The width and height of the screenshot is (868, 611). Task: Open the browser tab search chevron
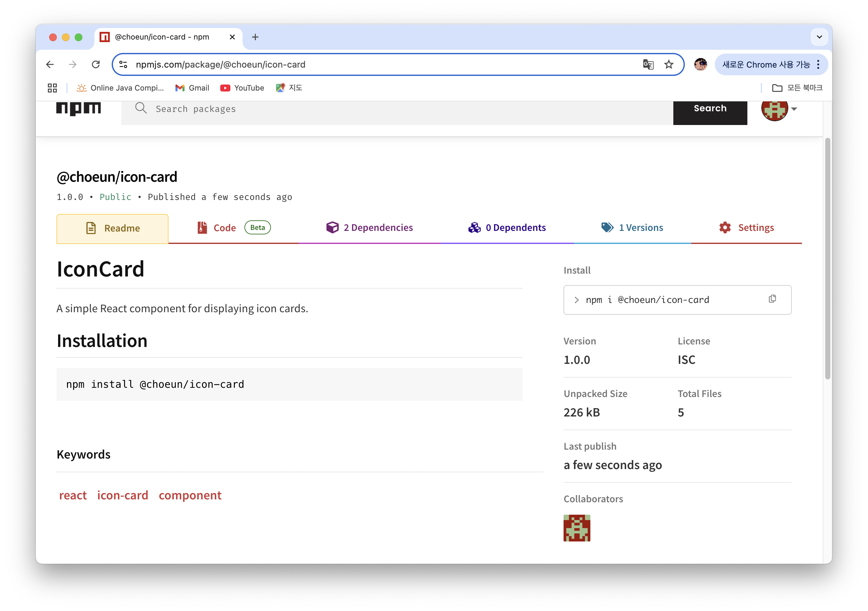coord(819,37)
